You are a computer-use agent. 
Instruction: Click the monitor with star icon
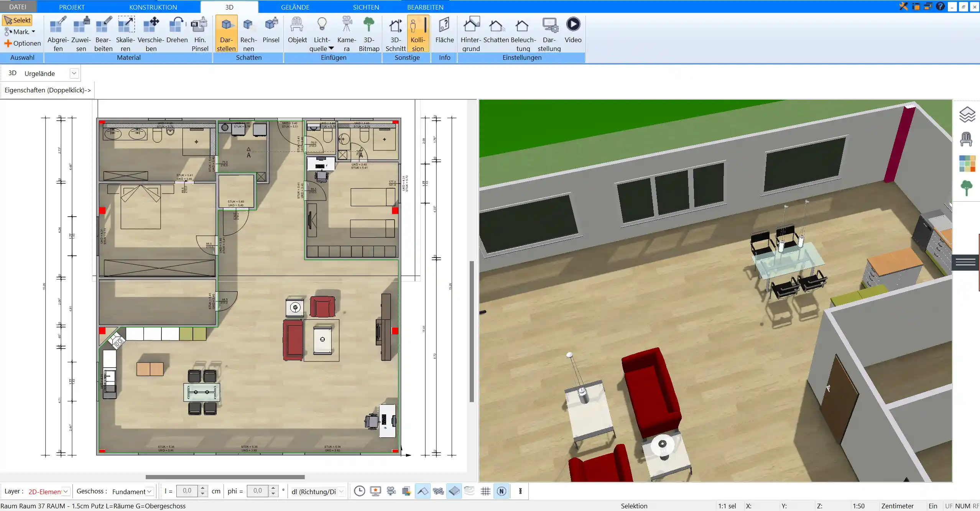375,491
